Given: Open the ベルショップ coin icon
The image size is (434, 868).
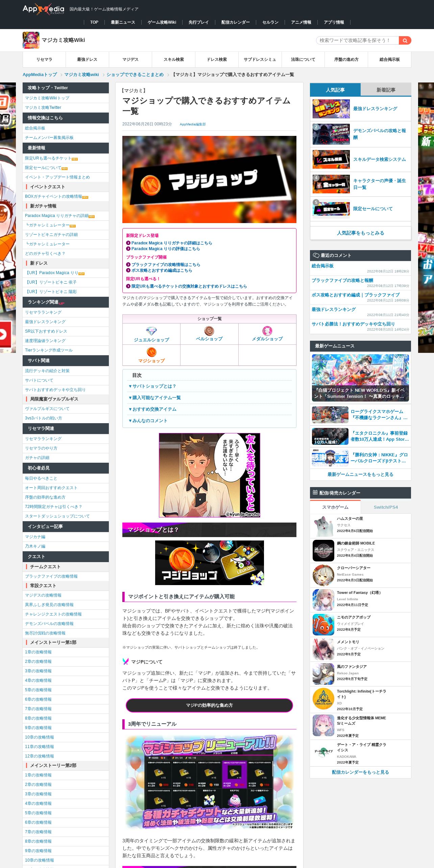Looking at the screenshot, I should tap(209, 331).
